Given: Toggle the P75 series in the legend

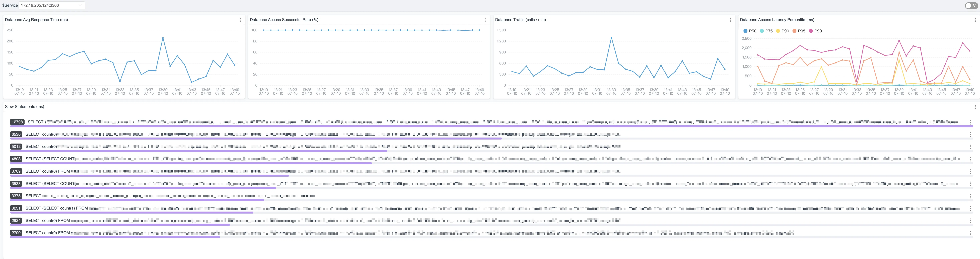Looking at the screenshot, I should [766, 31].
